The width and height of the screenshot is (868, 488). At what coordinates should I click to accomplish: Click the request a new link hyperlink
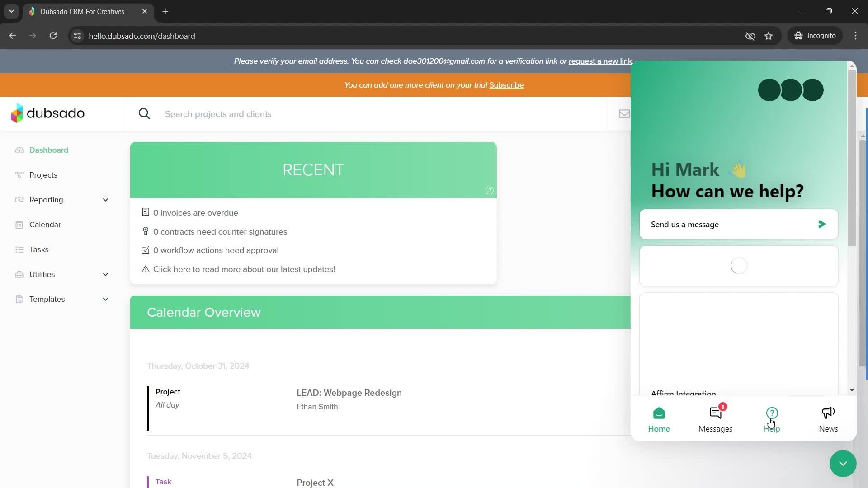tap(600, 61)
